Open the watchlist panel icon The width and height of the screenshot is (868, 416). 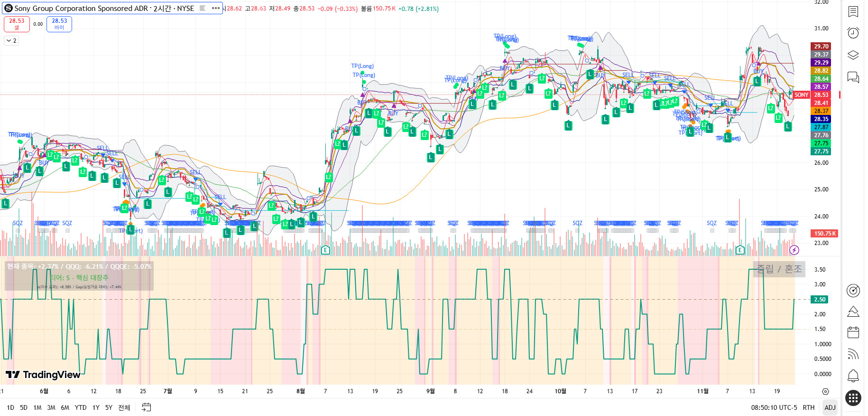[x=853, y=11]
